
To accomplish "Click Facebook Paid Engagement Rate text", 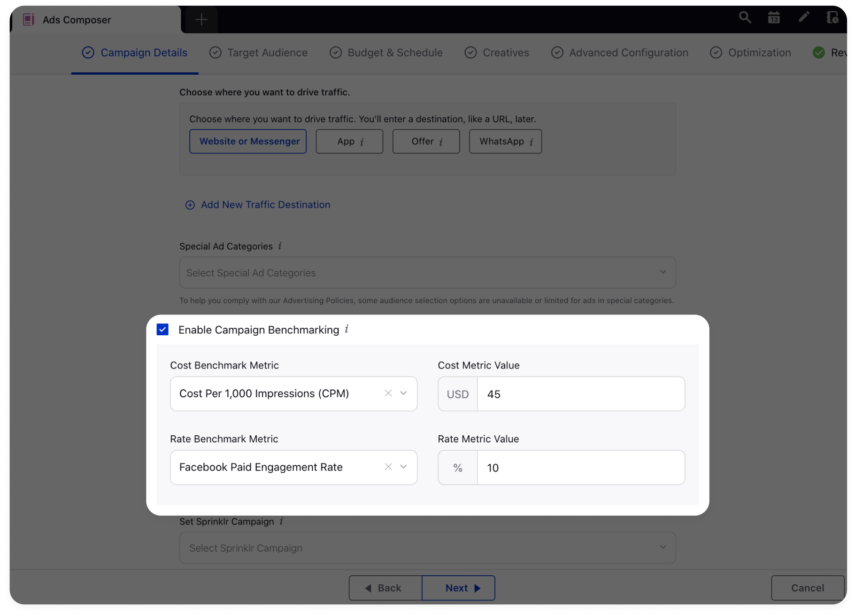I will coord(261,467).
